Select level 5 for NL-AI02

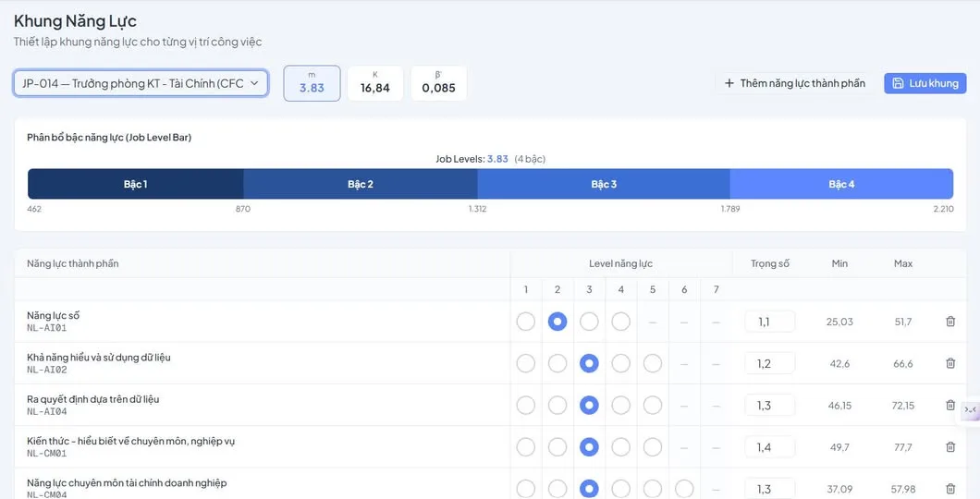653,363
